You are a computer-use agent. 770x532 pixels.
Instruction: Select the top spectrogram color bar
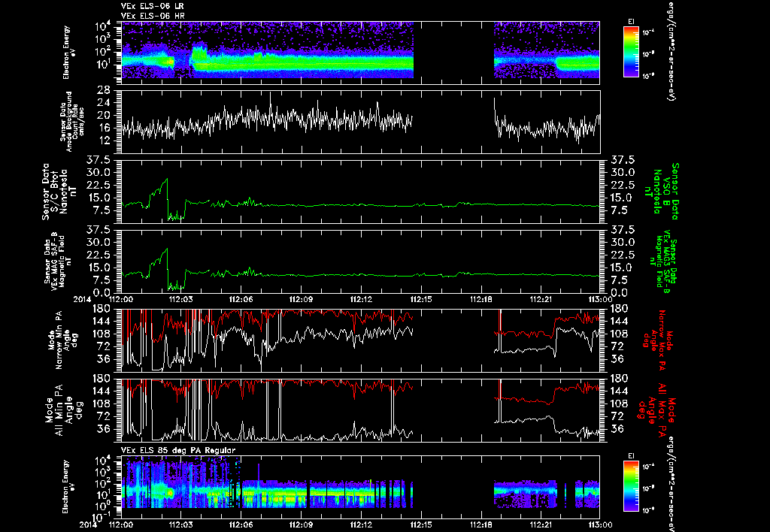pyautogui.click(x=631, y=52)
